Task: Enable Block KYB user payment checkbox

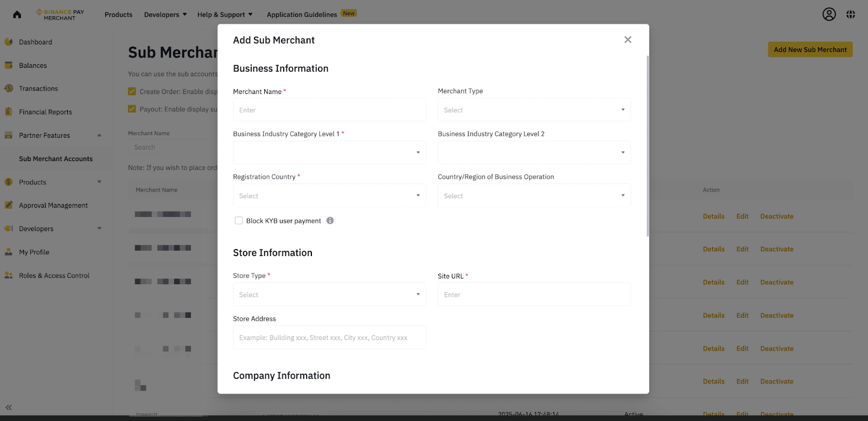Action: coord(239,221)
